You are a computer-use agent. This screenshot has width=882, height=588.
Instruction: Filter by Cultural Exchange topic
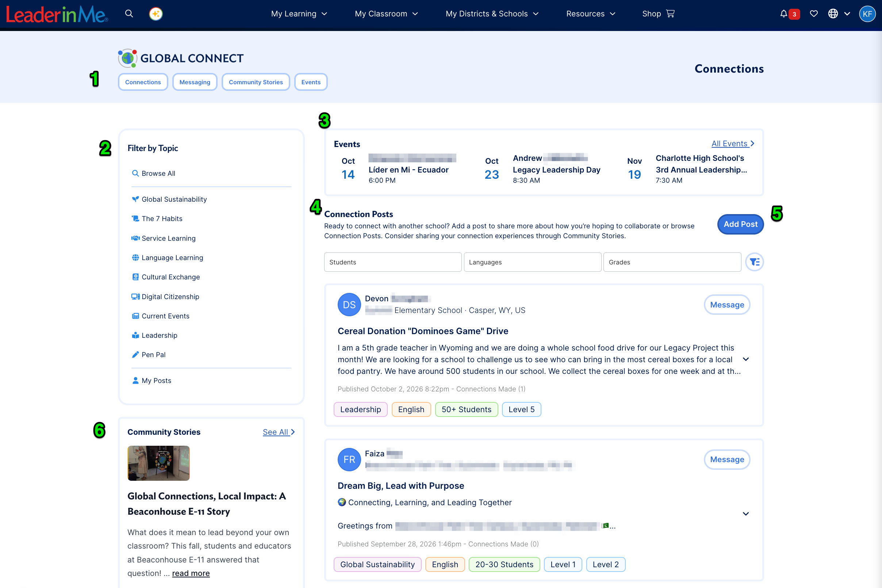166,277
